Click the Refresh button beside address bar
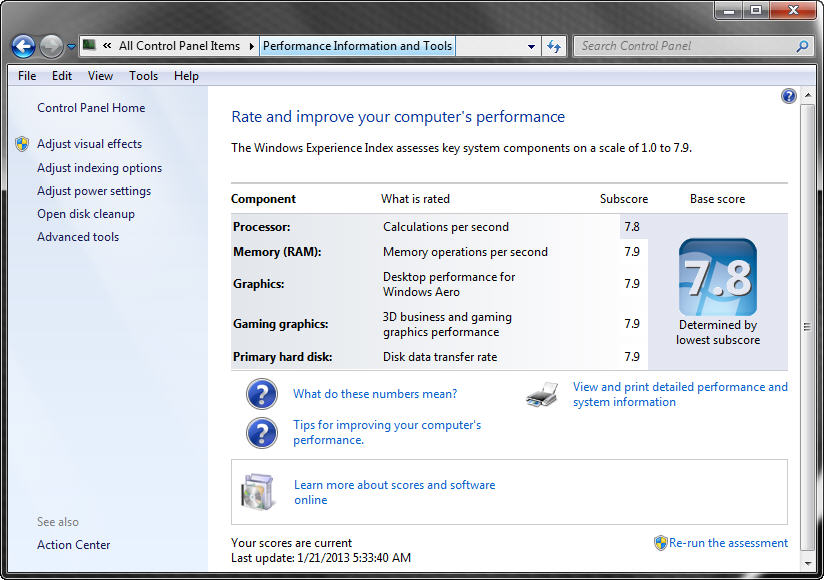 553,46
